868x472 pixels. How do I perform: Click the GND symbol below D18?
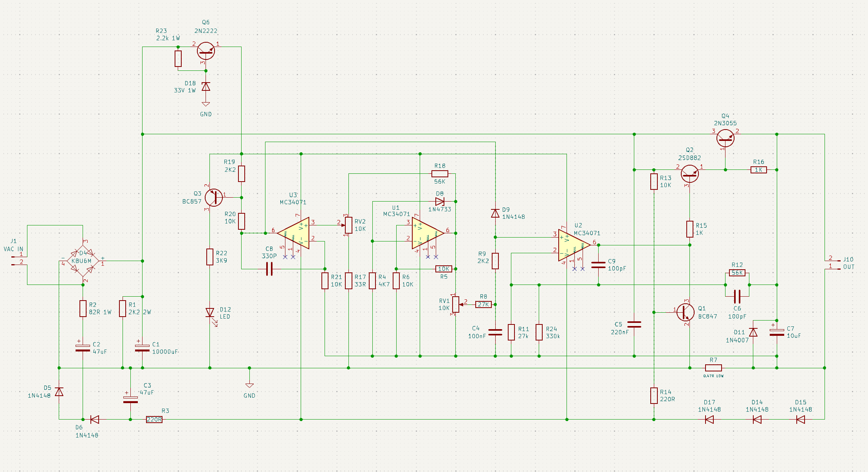206,104
